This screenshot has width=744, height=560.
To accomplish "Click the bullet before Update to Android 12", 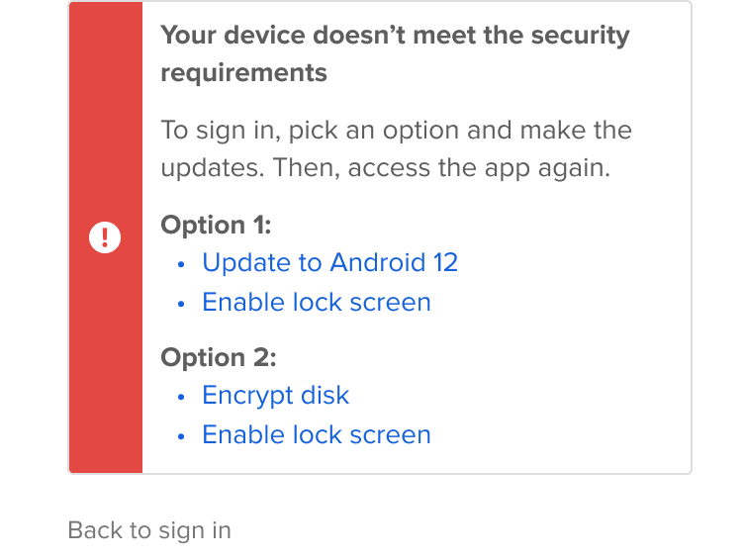I will 181,264.
